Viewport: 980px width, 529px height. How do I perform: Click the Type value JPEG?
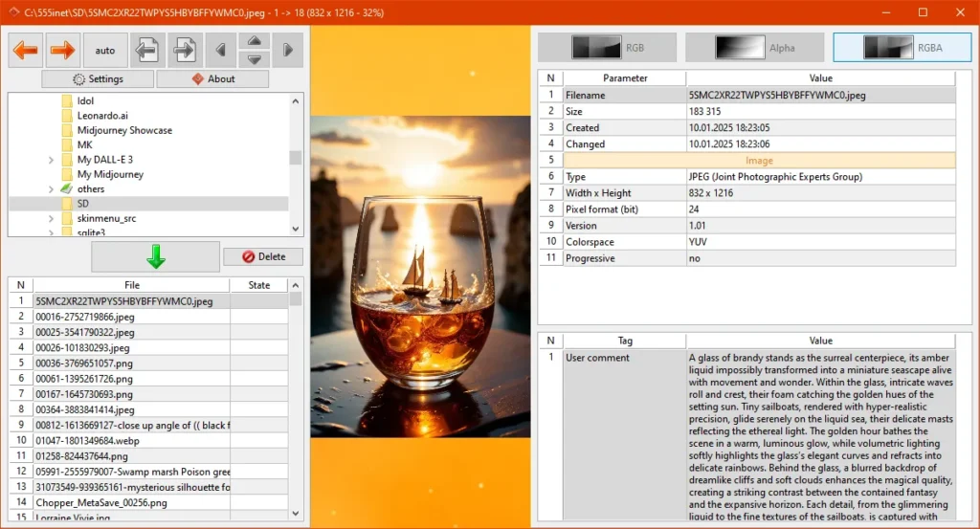pos(775,177)
